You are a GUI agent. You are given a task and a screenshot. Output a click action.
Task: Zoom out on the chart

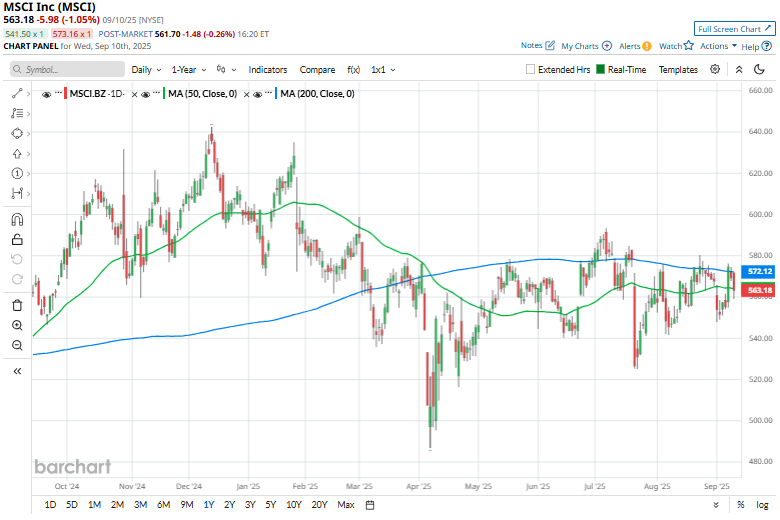point(17,345)
